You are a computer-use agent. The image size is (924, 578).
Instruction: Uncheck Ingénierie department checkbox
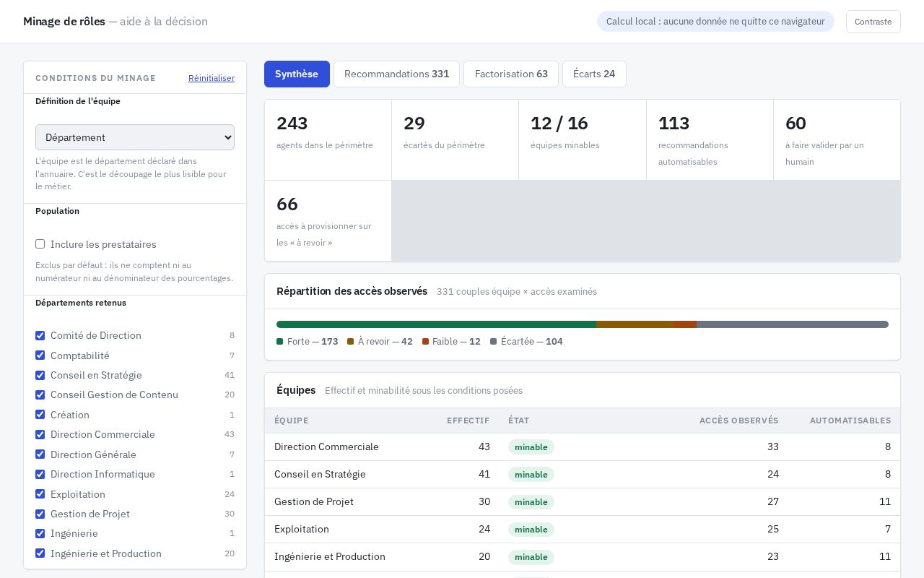(x=40, y=533)
